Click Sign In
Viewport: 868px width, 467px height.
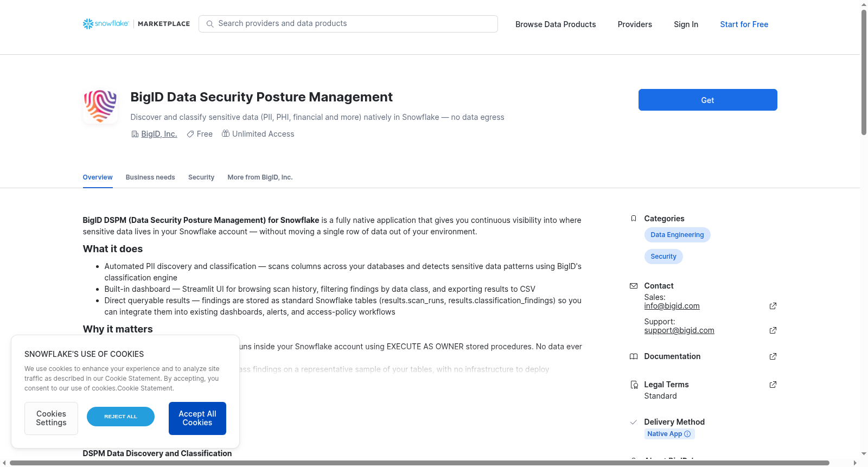686,24
